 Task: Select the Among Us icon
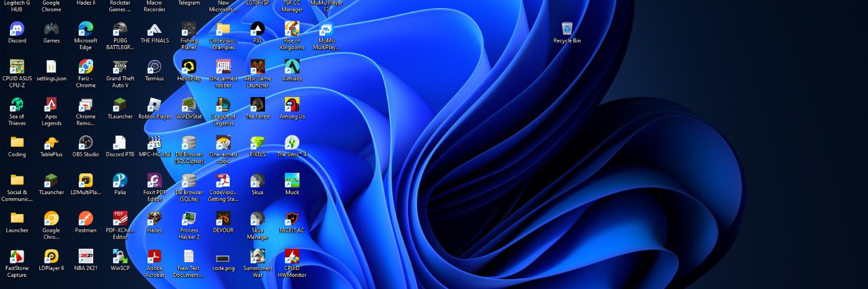(x=292, y=105)
